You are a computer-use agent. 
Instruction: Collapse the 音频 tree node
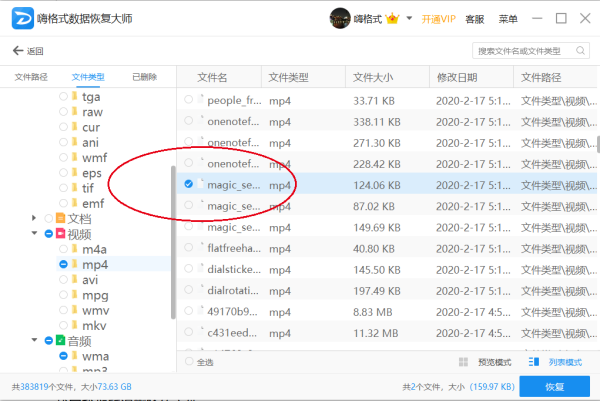pos(36,341)
